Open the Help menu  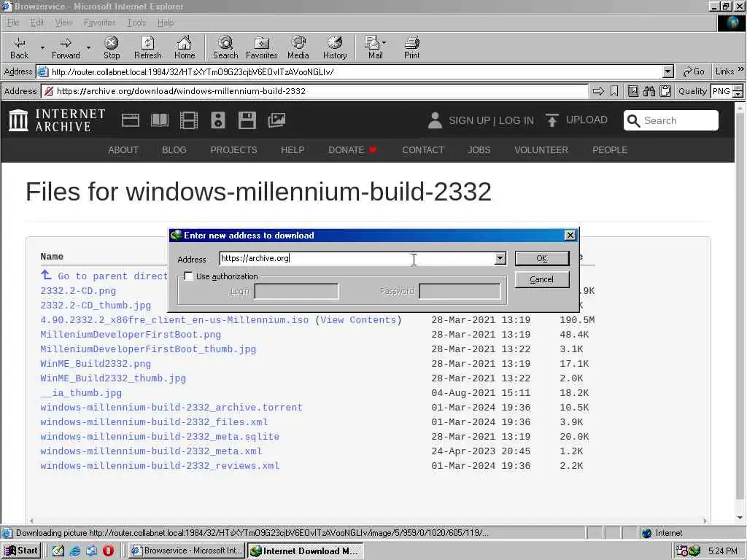coord(166,23)
